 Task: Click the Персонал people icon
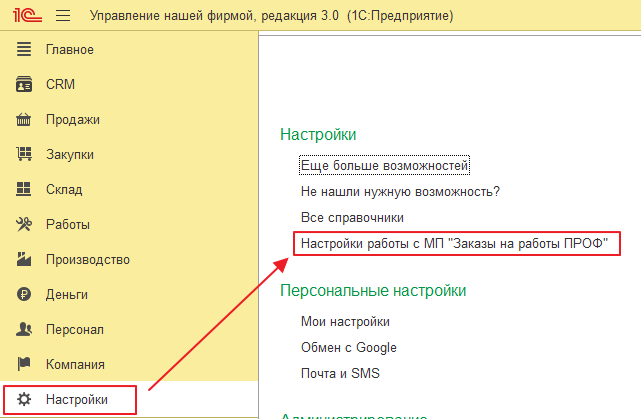point(24,329)
